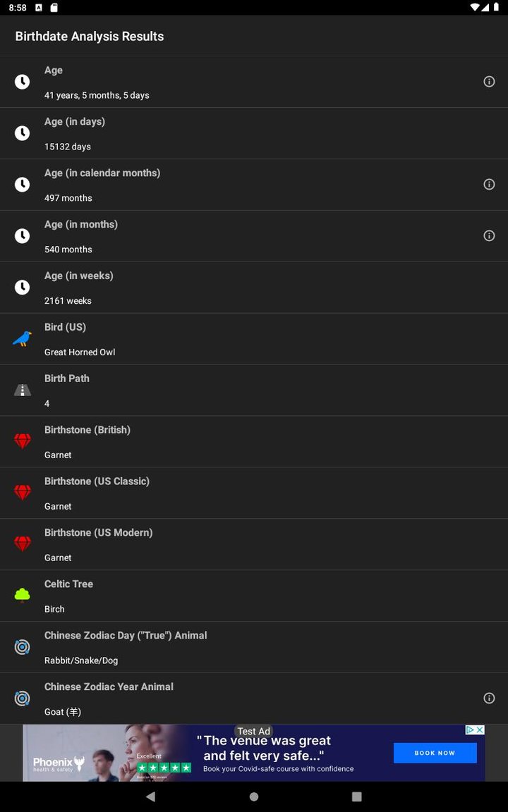
Task: Open recent apps with the square button
Action: [x=358, y=795]
